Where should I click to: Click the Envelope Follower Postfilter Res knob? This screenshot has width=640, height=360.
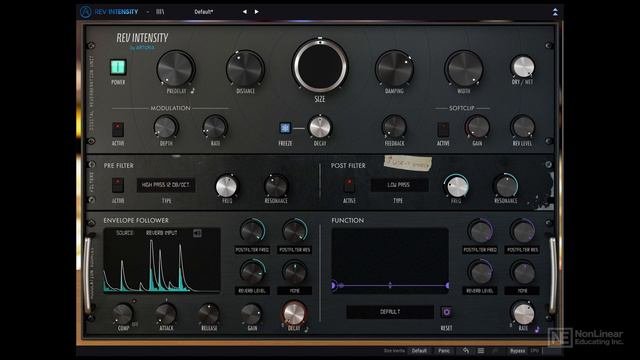pyautogui.click(x=294, y=231)
